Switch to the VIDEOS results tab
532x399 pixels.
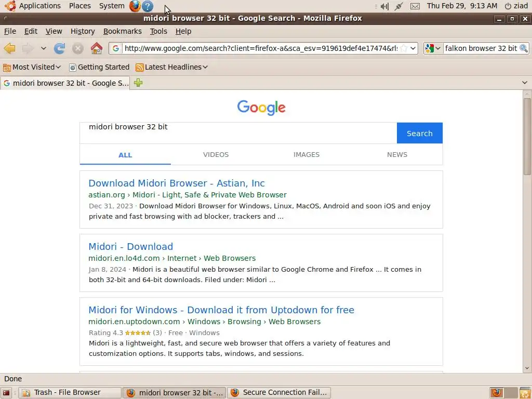pyautogui.click(x=216, y=154)
